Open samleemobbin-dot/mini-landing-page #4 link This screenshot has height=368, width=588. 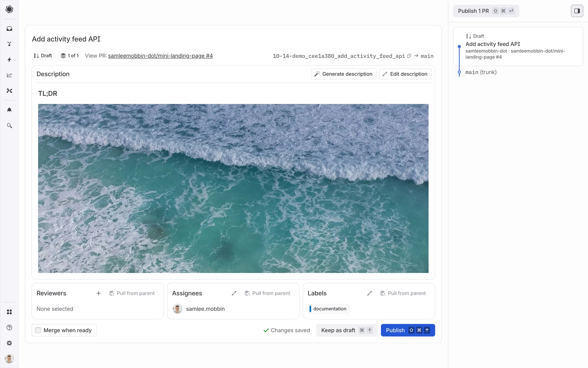[160, 56]
